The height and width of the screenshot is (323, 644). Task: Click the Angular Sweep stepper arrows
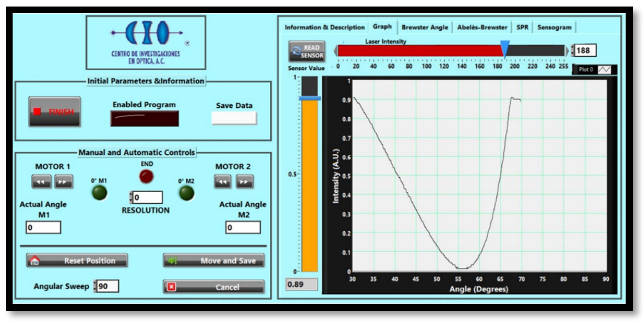tap(95, 286)
